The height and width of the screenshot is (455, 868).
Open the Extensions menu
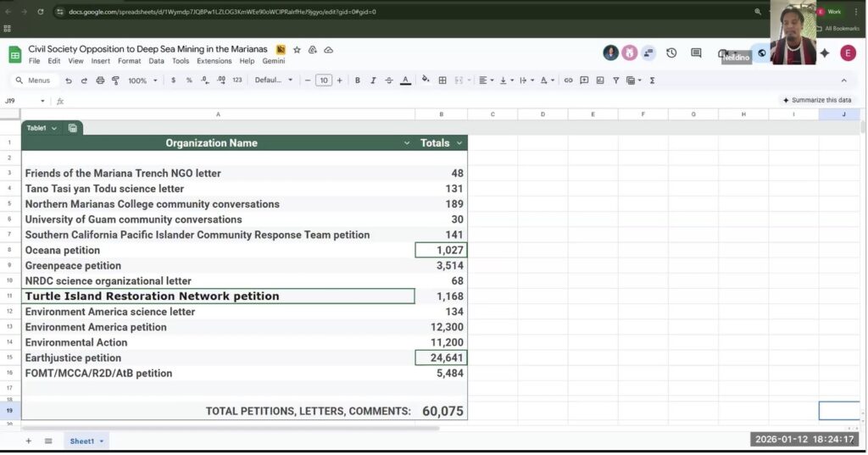(x=214, y=61)
